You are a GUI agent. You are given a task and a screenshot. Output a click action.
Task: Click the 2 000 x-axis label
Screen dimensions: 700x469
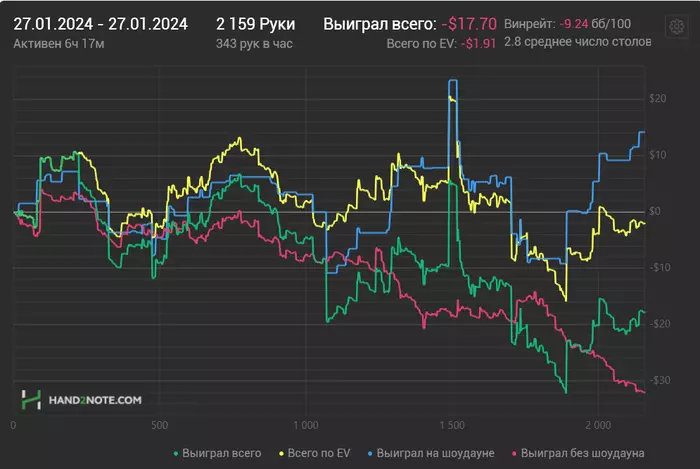pyautogui.click(x=598, y=425)
